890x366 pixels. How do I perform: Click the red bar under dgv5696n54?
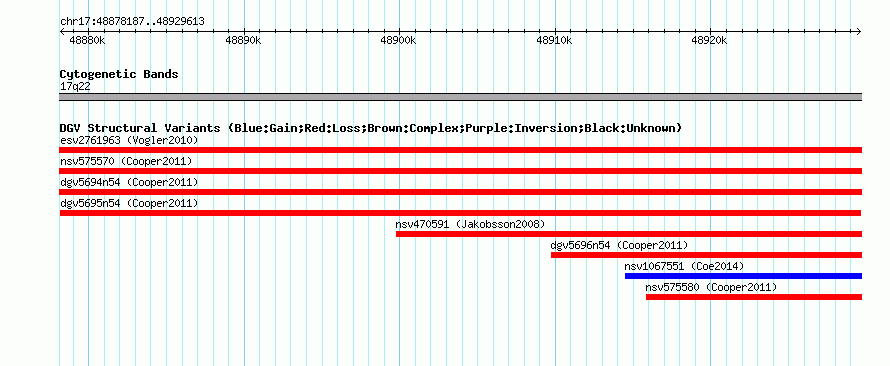pyautogui.click(x=706, y=255)
